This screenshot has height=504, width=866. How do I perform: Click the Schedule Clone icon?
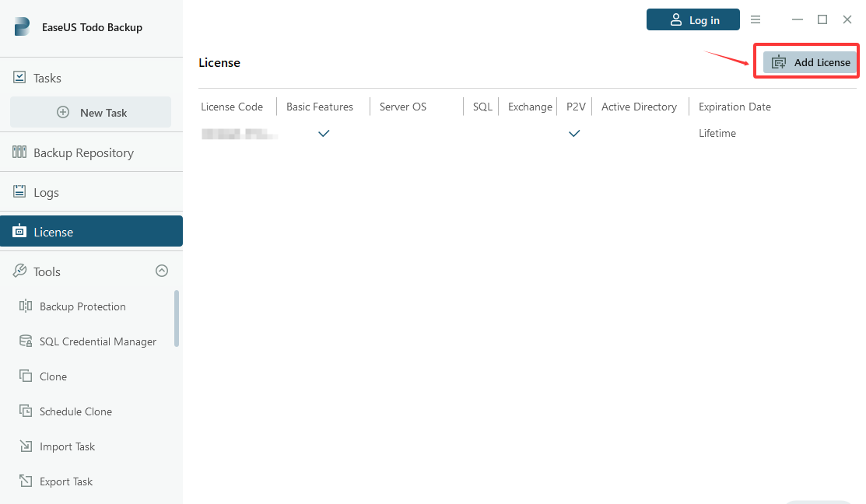tap(26, 411)
